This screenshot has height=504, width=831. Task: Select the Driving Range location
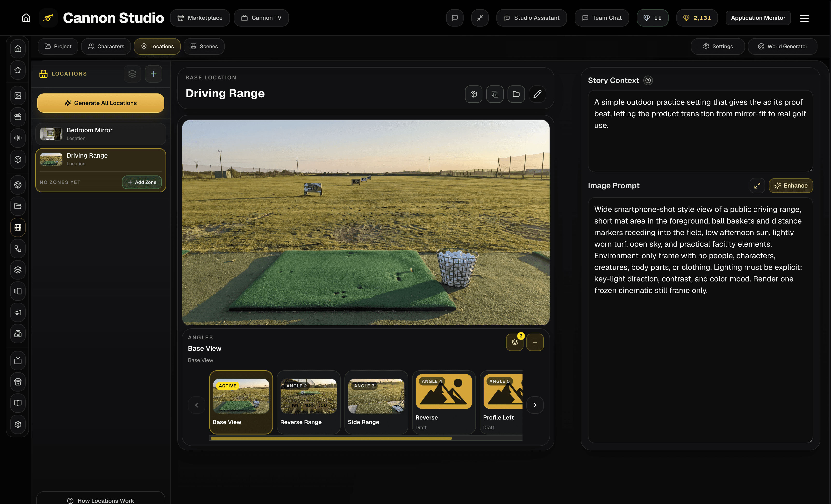(100, 159)
